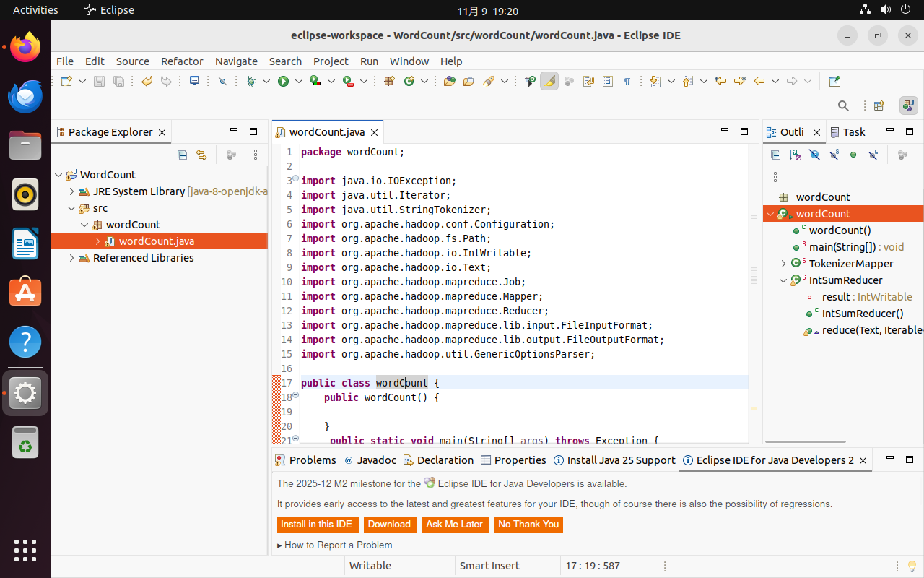Open the Refactor menu

point(182,61)
